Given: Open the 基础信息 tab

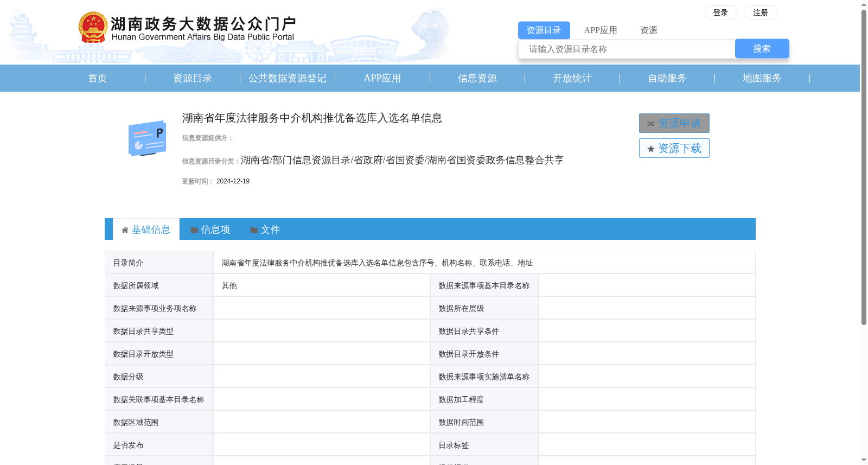Looking at the screenshot, I should [146, 230].
